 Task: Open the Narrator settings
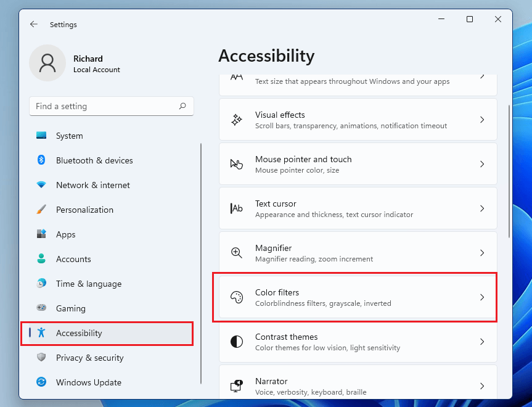pos(358,382)
